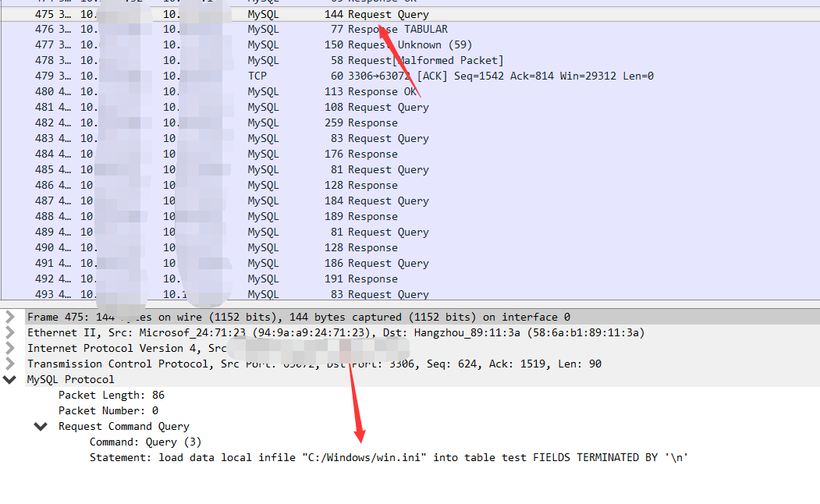Collapse the MySQL Protocol section

coord(9,380)
